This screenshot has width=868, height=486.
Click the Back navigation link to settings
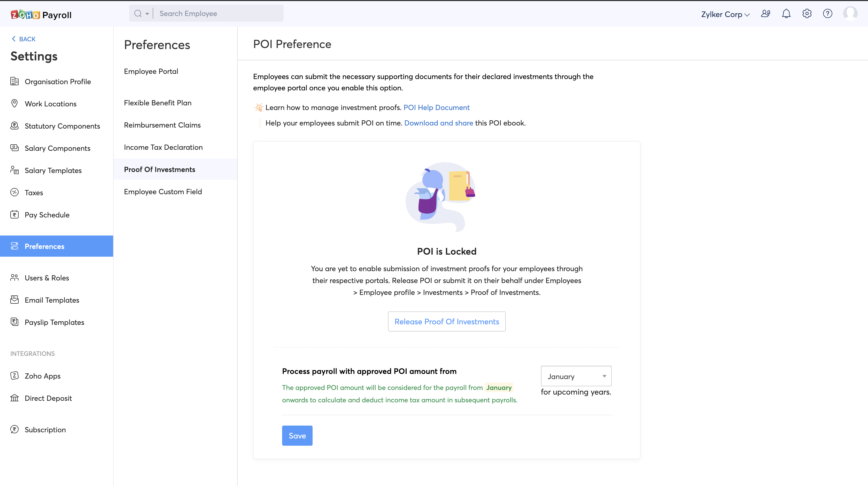(24, 39)
